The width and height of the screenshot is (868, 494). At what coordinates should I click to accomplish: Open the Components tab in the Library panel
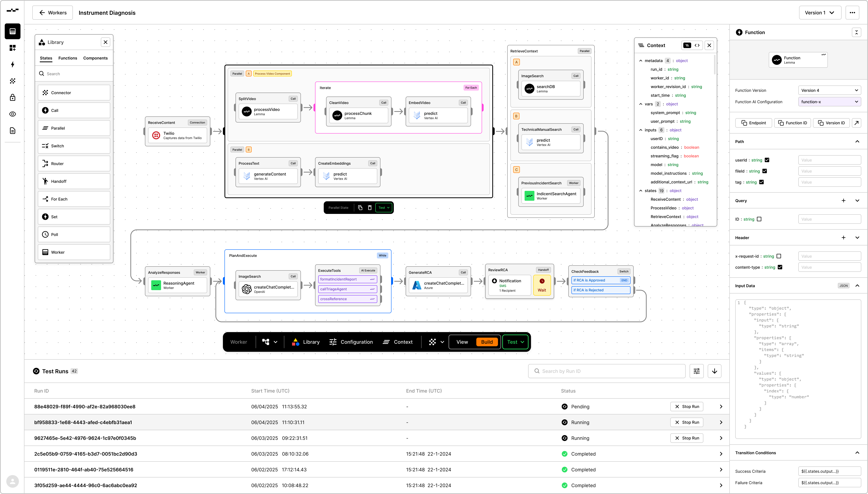(95, 58)
